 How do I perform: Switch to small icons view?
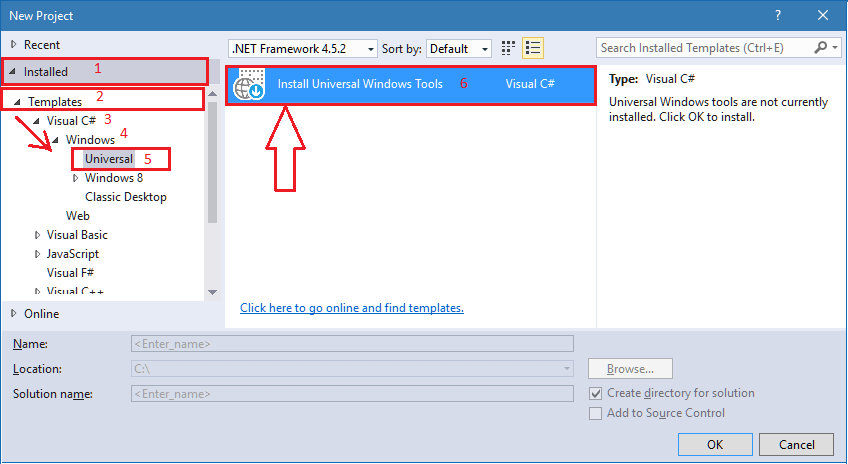[x=507, y=48]
